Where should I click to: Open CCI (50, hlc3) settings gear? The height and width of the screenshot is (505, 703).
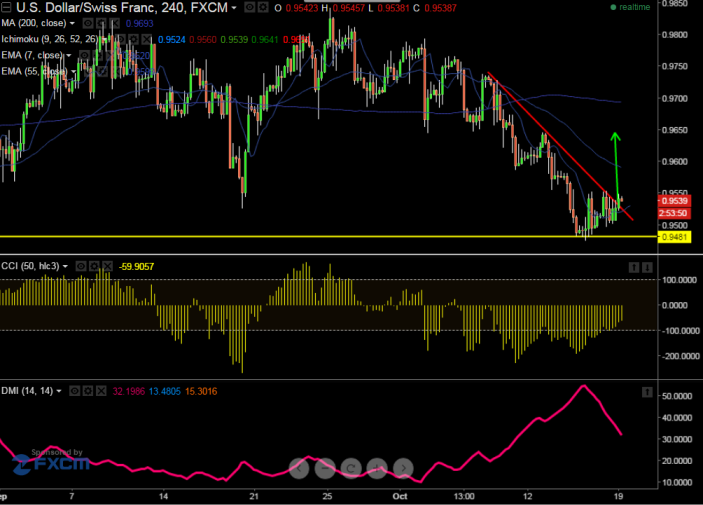point(94,266)
